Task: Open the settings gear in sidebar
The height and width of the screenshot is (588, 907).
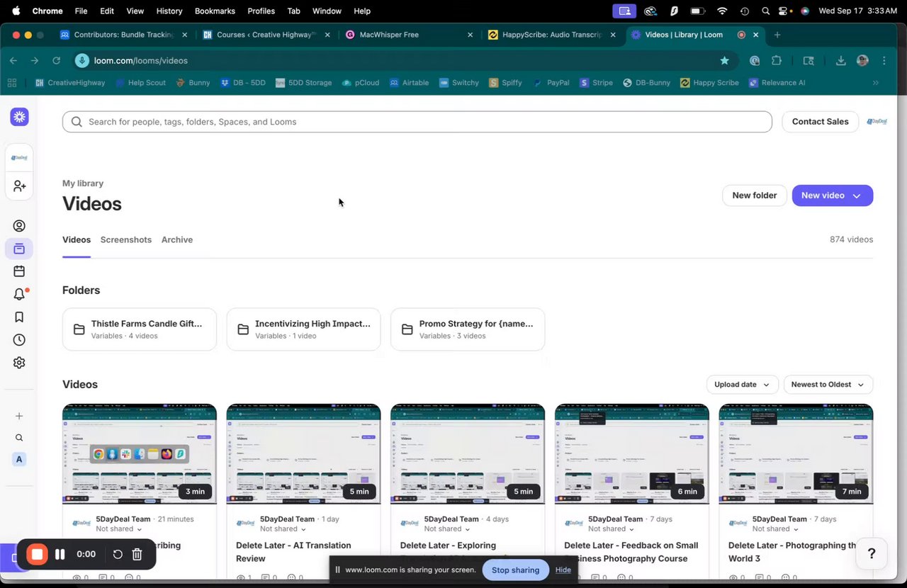Action: click(x=19, y=363)
